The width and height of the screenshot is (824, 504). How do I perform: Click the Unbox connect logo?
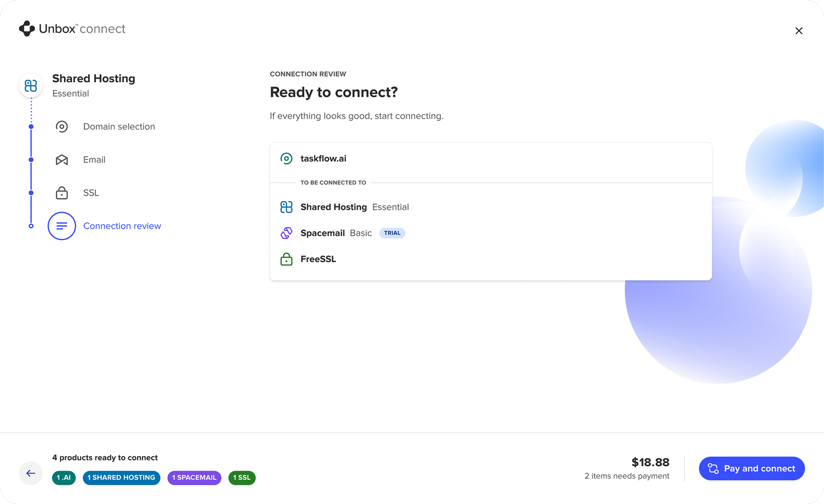click(x=72, y=29)
